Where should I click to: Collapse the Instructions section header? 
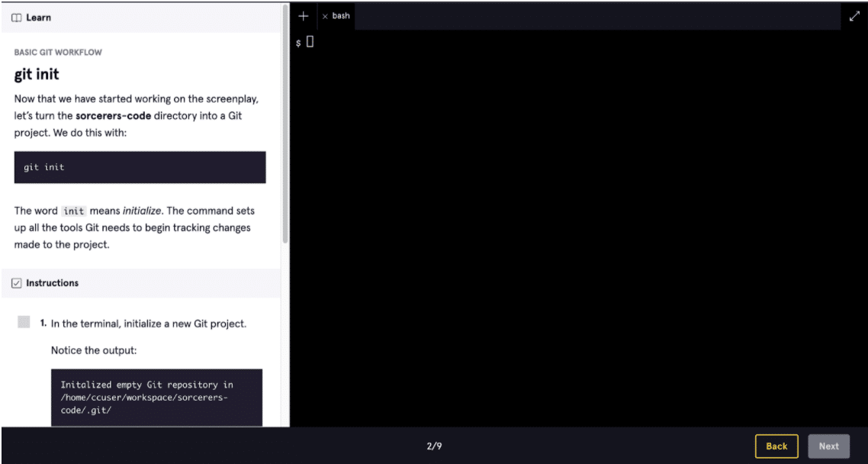tap(53, 282)
